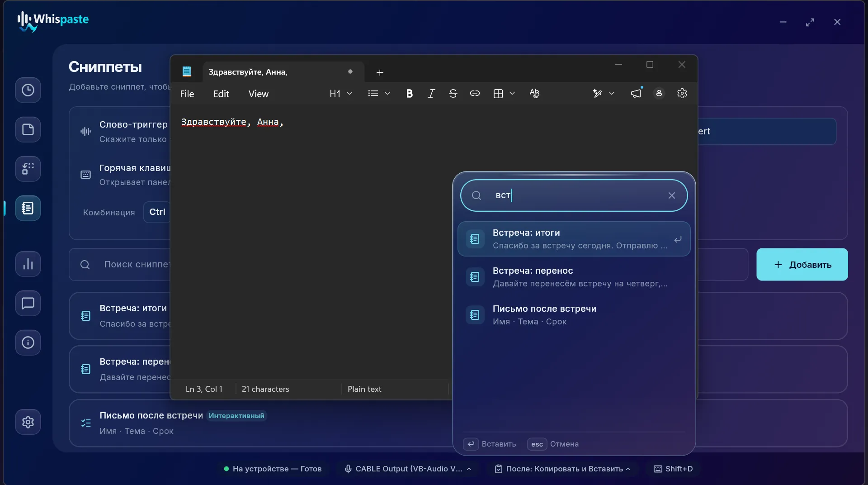Clear formatting icon in Notepad toolbar
868x485 pixels.
pyautogui.click(x=534, y=94)
